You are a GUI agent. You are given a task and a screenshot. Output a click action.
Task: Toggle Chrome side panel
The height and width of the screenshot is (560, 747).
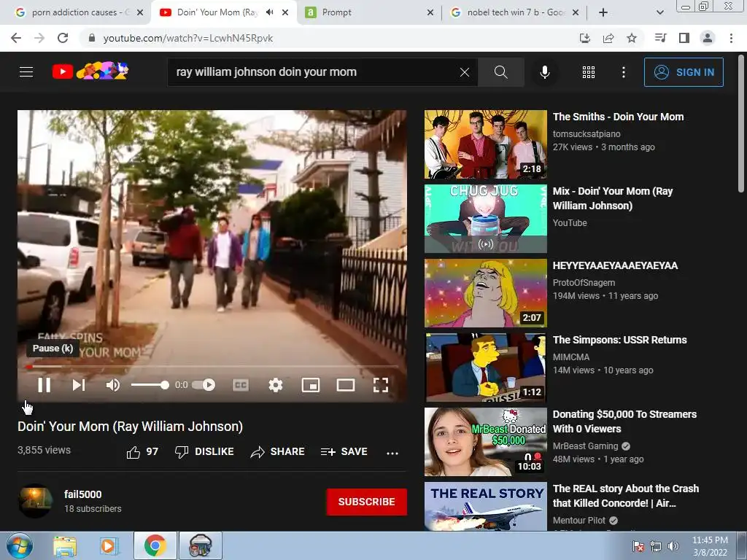tap(684, 38)
